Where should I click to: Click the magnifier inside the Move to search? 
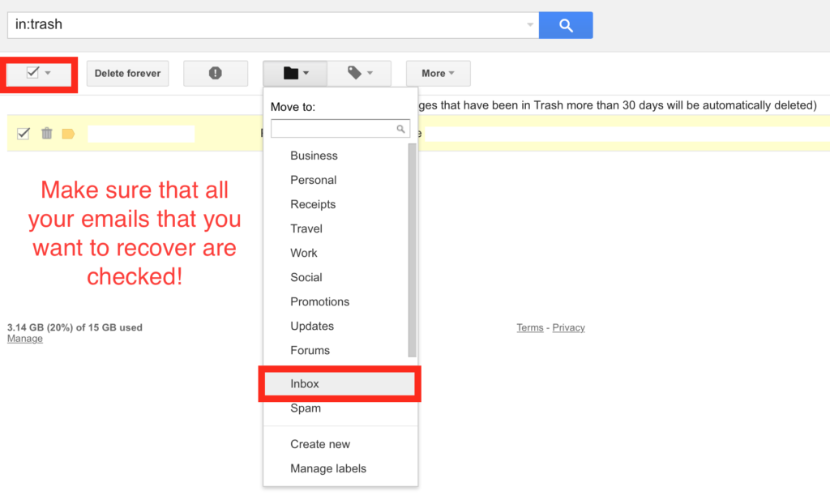point(400,129)
